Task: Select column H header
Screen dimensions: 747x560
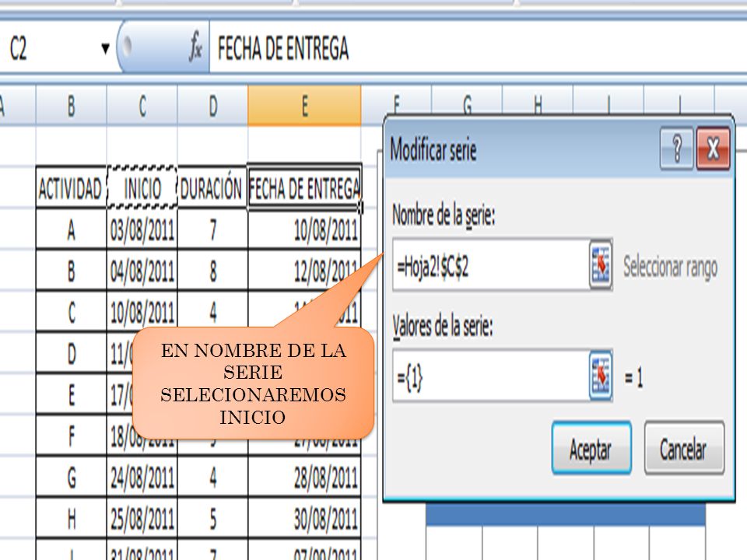Action: [x=538, y=103]
